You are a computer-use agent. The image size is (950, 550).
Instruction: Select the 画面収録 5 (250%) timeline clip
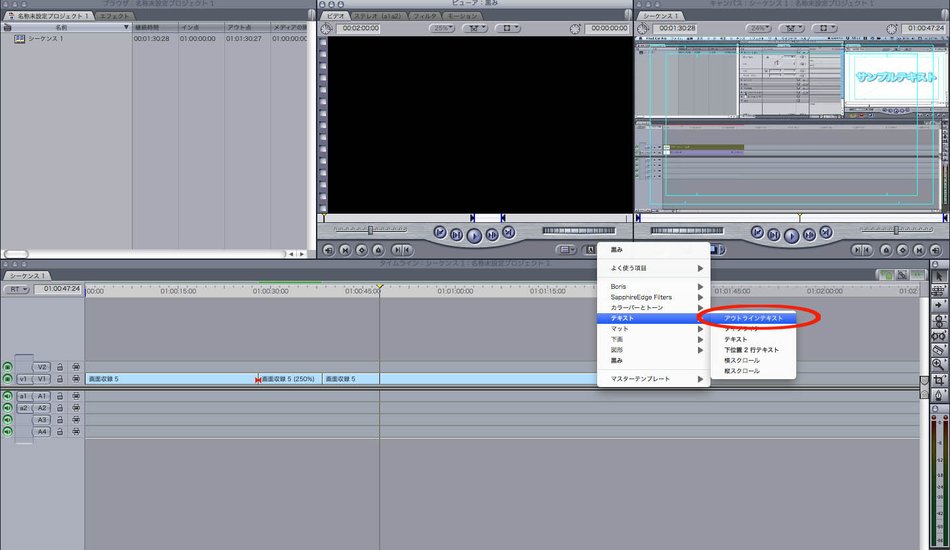pos(290,379)
